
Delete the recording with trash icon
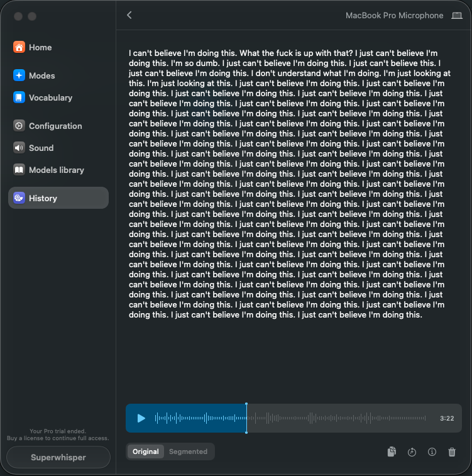(452, 452)
